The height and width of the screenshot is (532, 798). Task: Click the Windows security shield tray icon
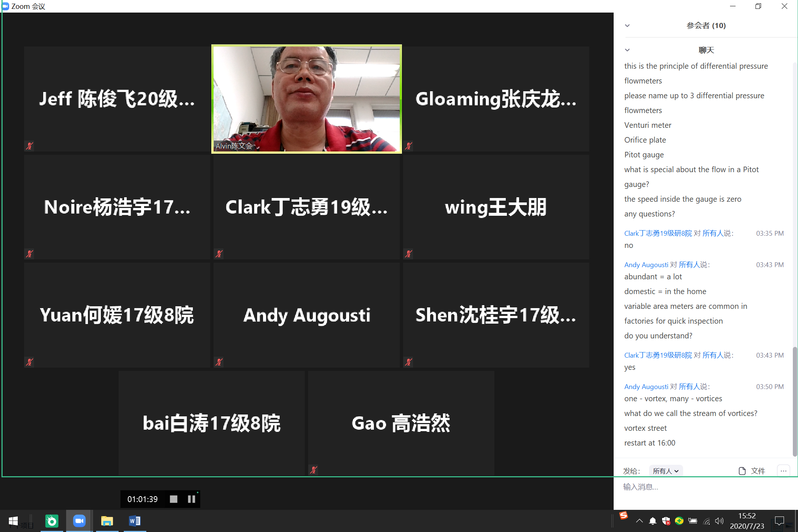pos(666,521)
